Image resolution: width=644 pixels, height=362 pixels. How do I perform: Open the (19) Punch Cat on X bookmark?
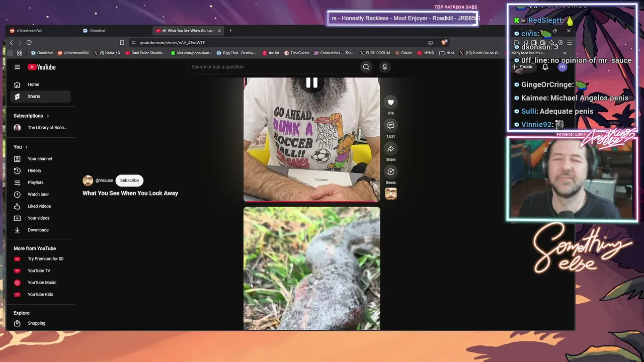pos(479,53)
